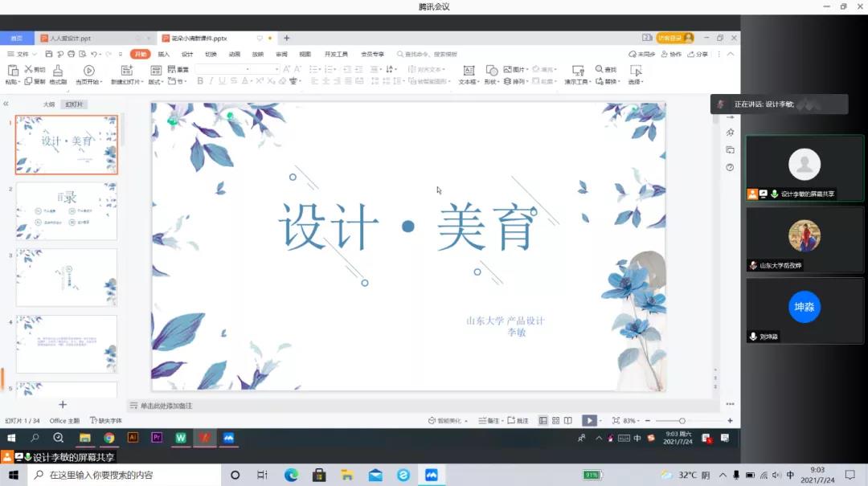
Task: Switch to slide sorter view in status bar
Action: click(x=555, y=420)
